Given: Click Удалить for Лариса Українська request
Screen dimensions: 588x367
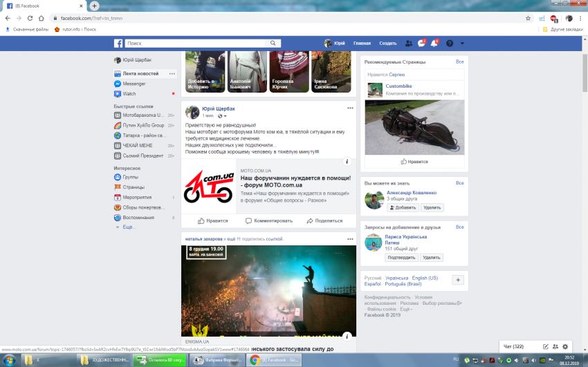Looking at the screenshot, I should click(431, 258).
